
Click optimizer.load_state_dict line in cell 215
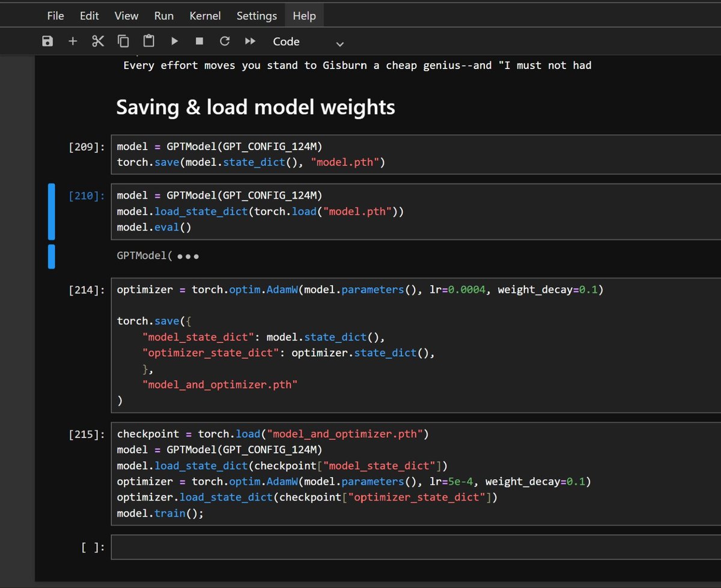(x=308, y=498)
